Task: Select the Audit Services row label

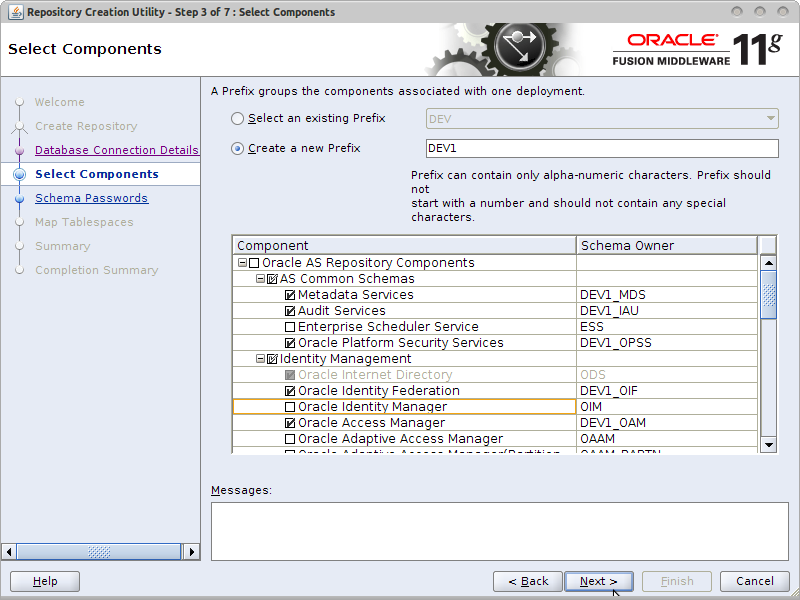Action: pos(342,311)
